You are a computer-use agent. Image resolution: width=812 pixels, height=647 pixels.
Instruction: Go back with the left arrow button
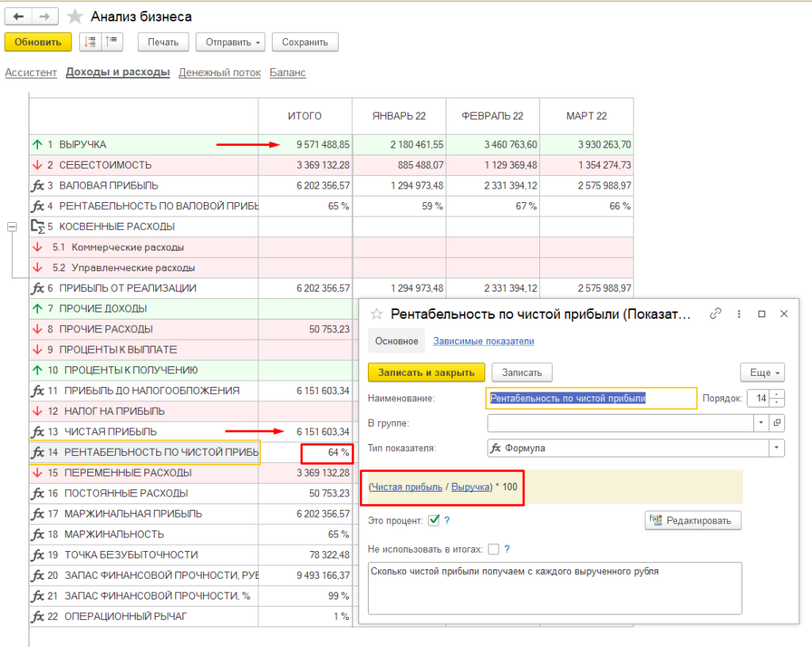tap(19, 17)
